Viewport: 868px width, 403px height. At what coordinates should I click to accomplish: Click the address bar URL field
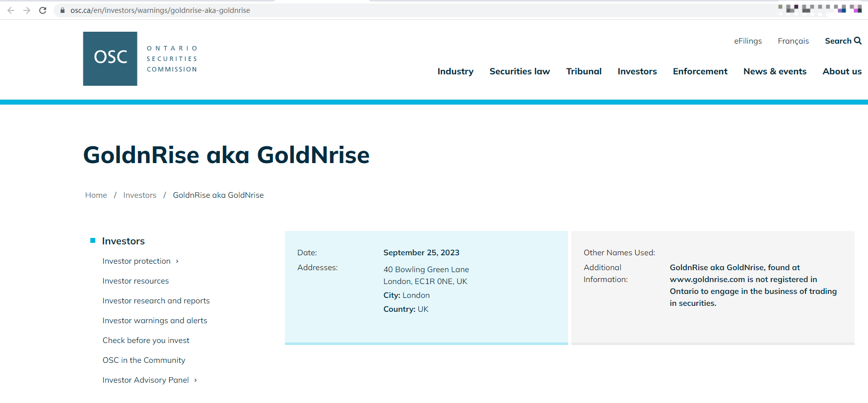point(160,10)
